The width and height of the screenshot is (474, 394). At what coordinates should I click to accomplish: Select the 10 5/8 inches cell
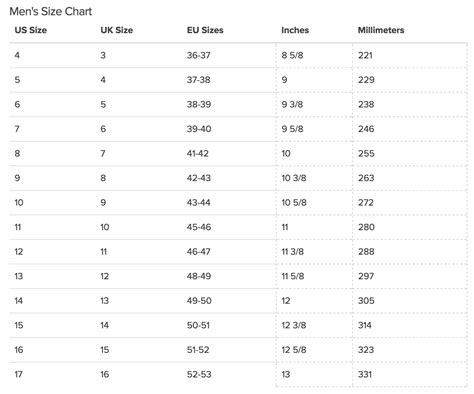pyautogui.click(x=294, y=202)
